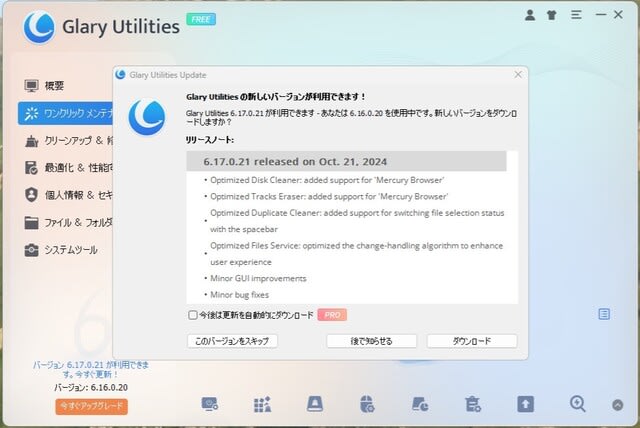
Task: Click the 'Minor GUI improvements' release note
Action: coord(258,278)
